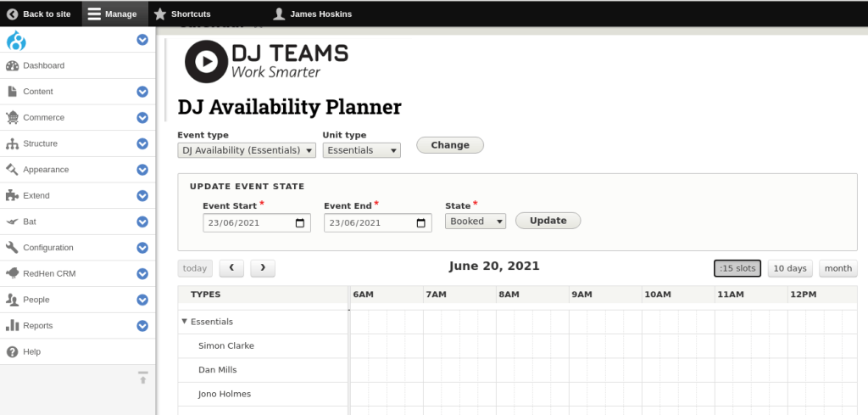Click the Configuration wrench icon
This screenshot has height=415, width=868.
tap(12, 248)
